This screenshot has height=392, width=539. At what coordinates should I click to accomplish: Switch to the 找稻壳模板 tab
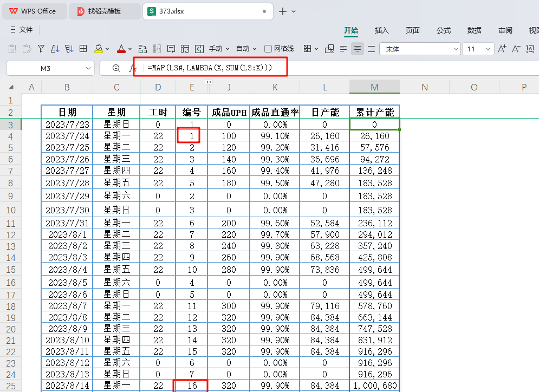(105, 11)
